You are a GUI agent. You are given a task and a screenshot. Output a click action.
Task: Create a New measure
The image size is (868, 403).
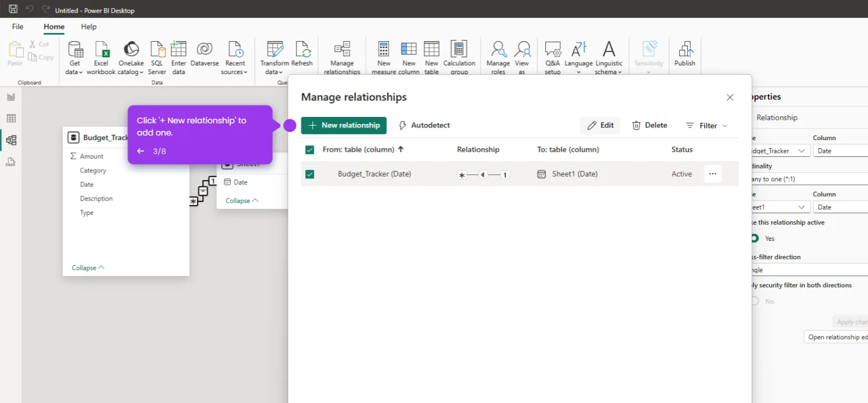[383, 58]
